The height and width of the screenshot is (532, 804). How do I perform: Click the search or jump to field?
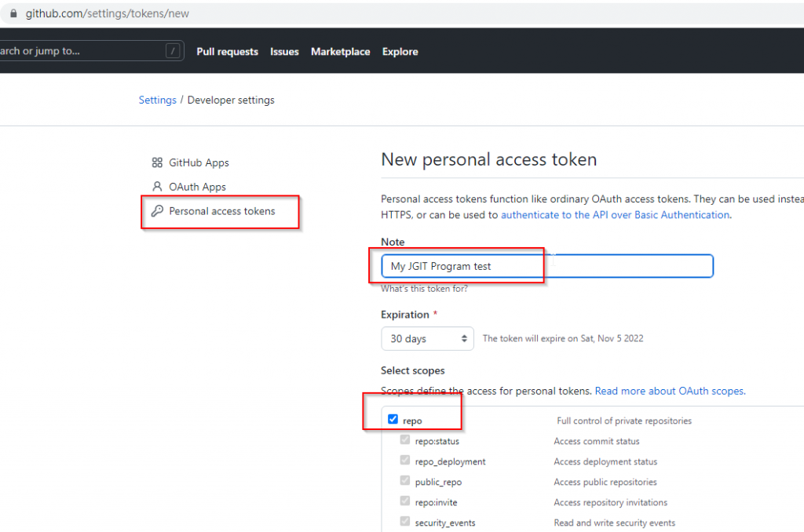coord(92,51)
